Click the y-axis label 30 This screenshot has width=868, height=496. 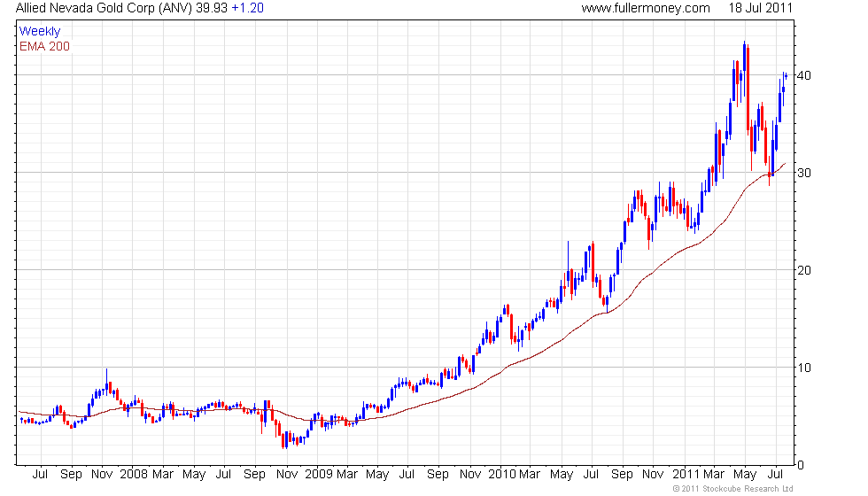(804, 173)
